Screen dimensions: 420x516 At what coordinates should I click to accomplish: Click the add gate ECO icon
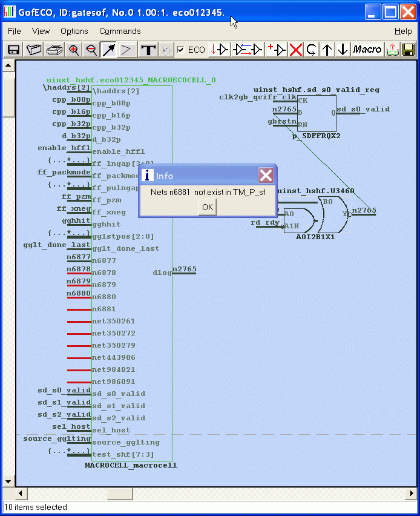(x=277, y=50)
